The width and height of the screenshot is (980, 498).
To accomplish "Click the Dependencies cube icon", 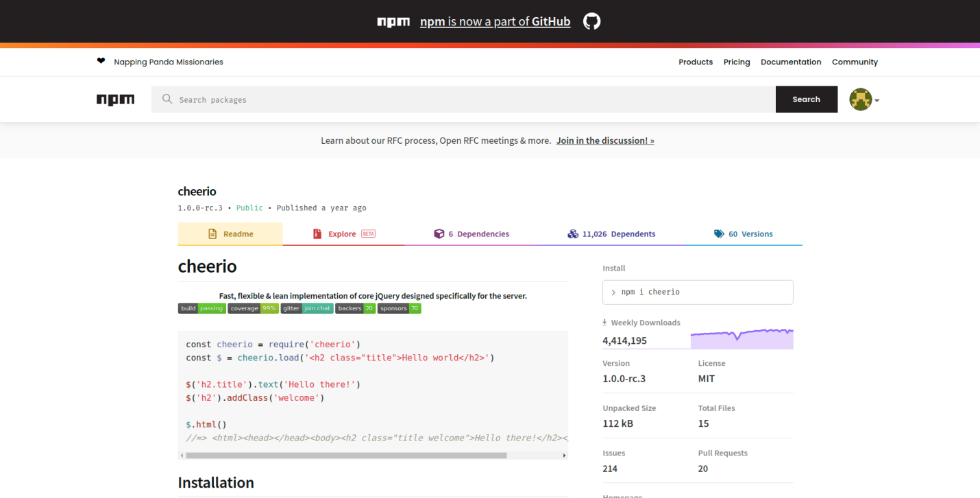I will pyautogui.click(x=439, y=234).
